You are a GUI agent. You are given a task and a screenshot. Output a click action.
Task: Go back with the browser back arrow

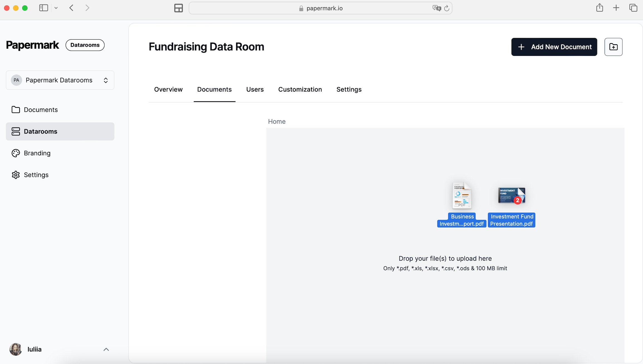click(x=72, y=8)
